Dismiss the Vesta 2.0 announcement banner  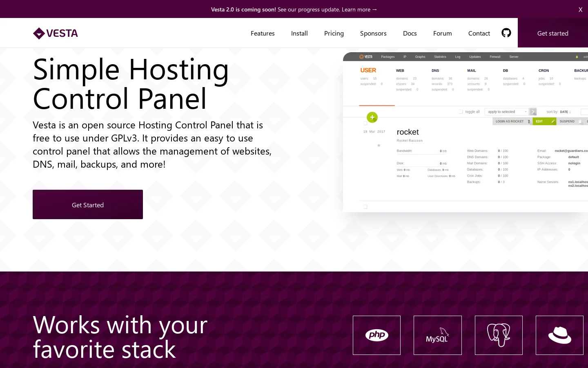(x=580, y=9)
